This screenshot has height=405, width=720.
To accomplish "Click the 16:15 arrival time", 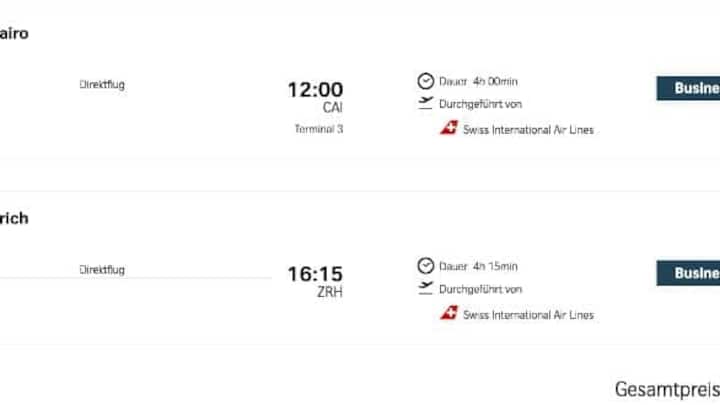I will 315,274.
